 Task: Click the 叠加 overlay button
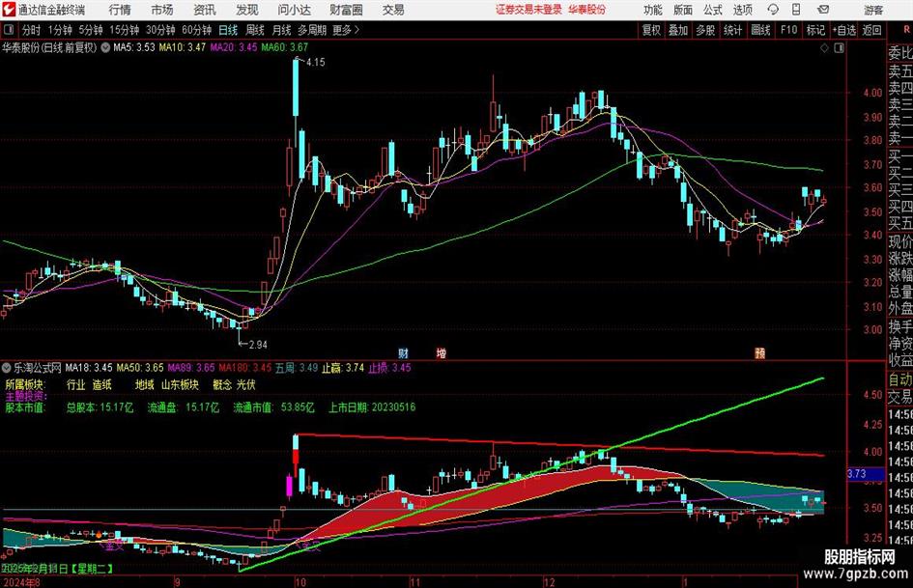pyautogui.click(x=678, y=30)
